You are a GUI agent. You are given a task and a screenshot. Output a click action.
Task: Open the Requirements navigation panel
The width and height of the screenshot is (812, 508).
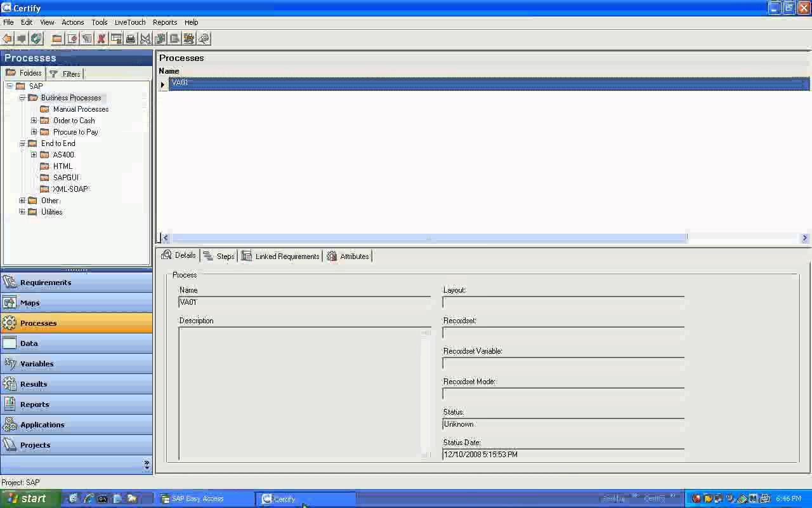point(46,283)
